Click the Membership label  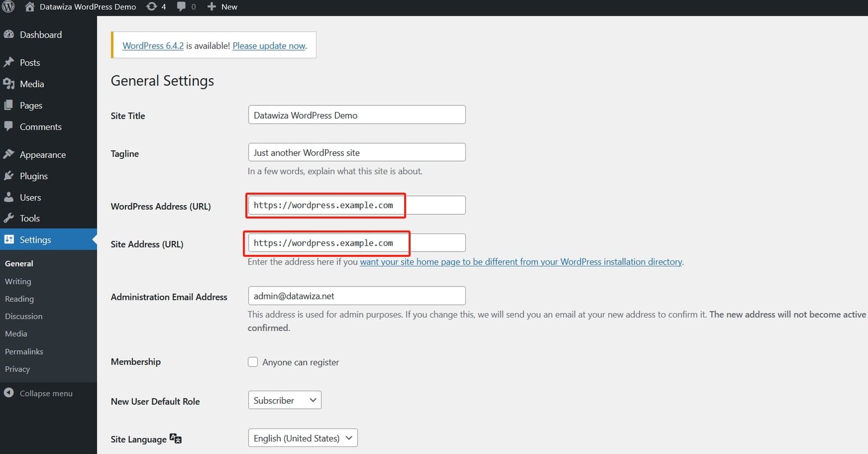(x=136, y=362)
